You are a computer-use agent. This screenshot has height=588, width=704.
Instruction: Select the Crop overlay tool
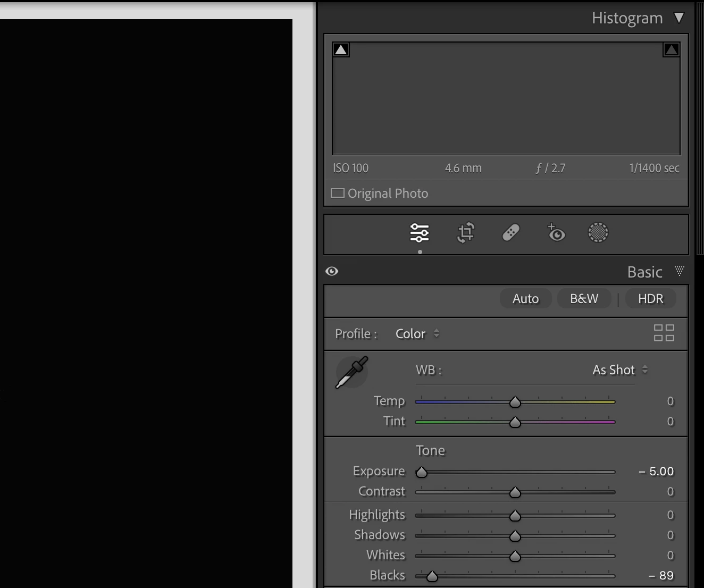click(x=466, y=233)
